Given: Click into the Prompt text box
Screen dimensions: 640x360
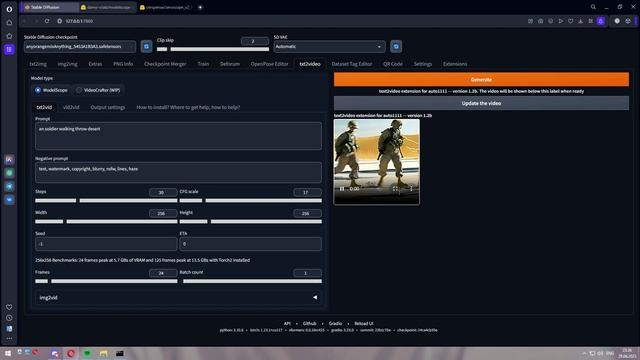Looking at the screenshot, I should 178,136.
